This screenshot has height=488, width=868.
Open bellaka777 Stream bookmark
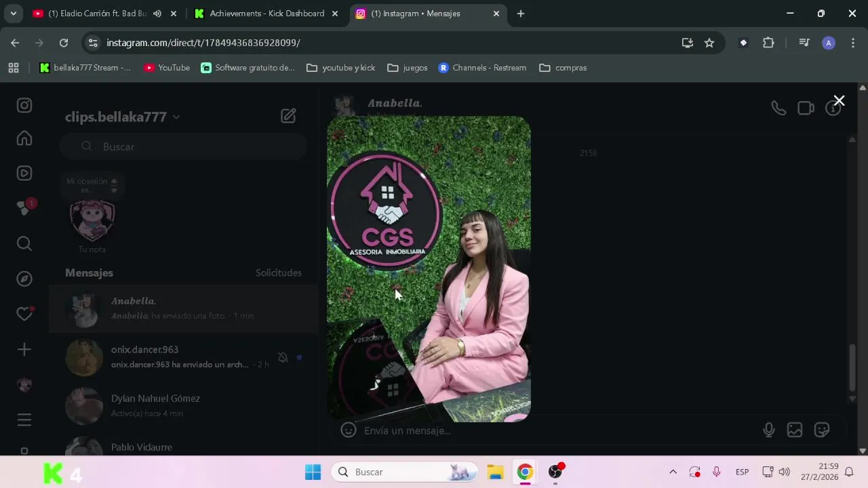pyautogui.click(x=85, y=68)
